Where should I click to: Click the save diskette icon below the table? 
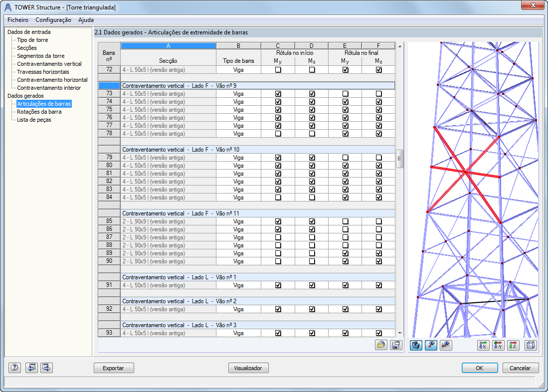click(396, 345)
